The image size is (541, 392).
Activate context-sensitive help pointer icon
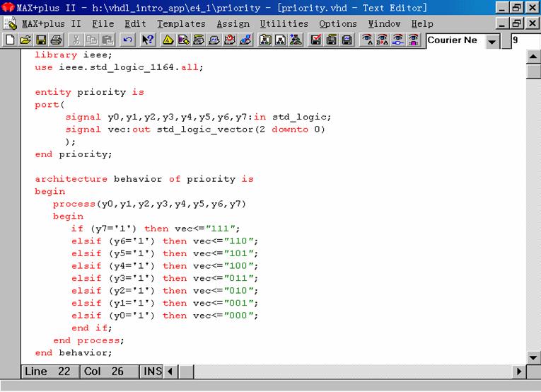(x=148, y=40)
